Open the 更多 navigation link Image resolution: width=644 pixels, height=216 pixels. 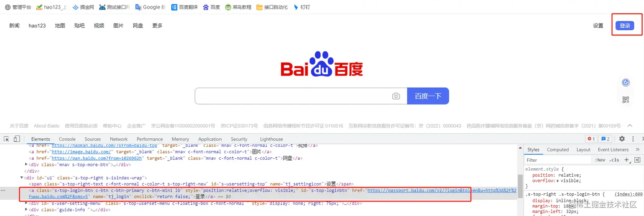[157, 26]
